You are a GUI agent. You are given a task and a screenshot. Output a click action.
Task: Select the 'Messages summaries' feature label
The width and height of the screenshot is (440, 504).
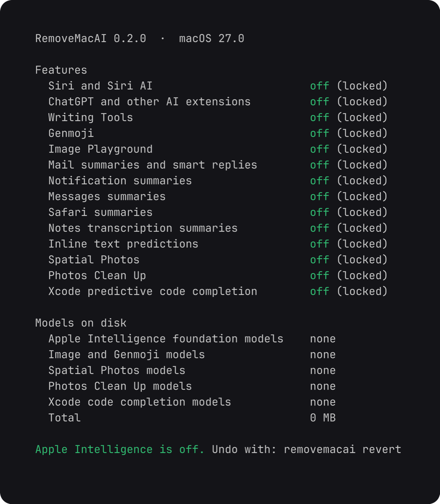point(107,197)
